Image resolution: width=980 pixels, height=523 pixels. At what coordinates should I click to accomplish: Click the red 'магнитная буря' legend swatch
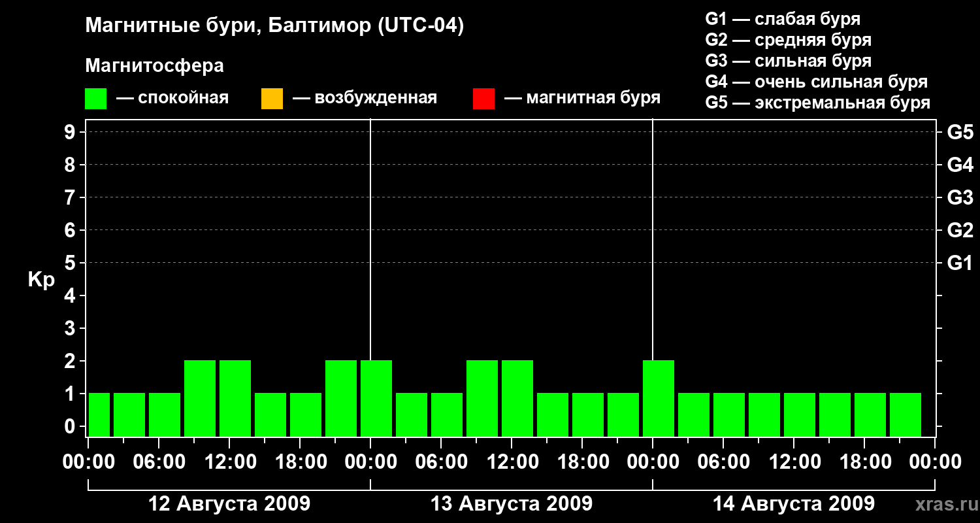tap(483, 99)
